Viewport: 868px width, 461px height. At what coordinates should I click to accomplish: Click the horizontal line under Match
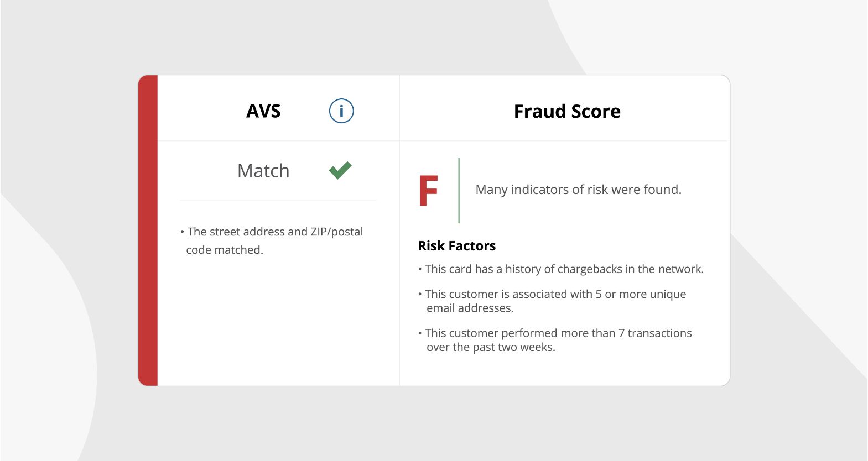[x=278, y=200]
